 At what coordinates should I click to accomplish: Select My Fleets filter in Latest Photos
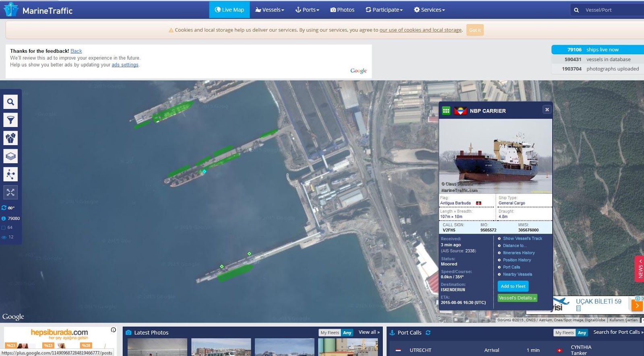coord(330,333)
